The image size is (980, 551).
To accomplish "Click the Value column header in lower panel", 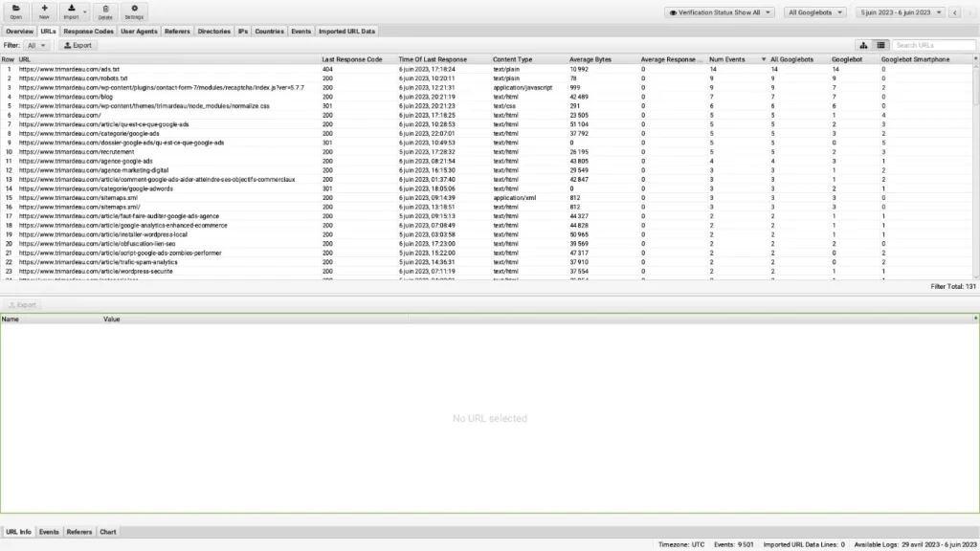I will 255,320.
